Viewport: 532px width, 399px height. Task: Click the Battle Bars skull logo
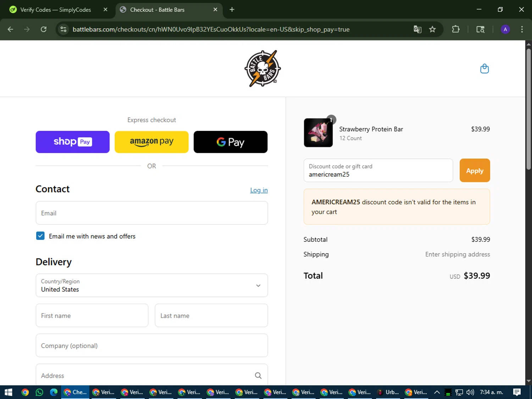262,68
